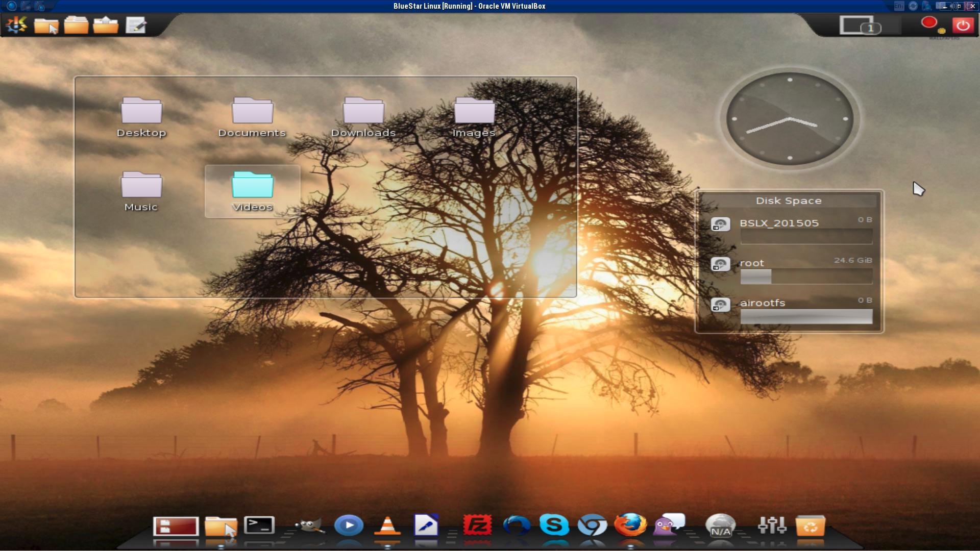Open the audio mixer settings icon
The width and height of the screenshot is (980, 551).
(772, 525)
